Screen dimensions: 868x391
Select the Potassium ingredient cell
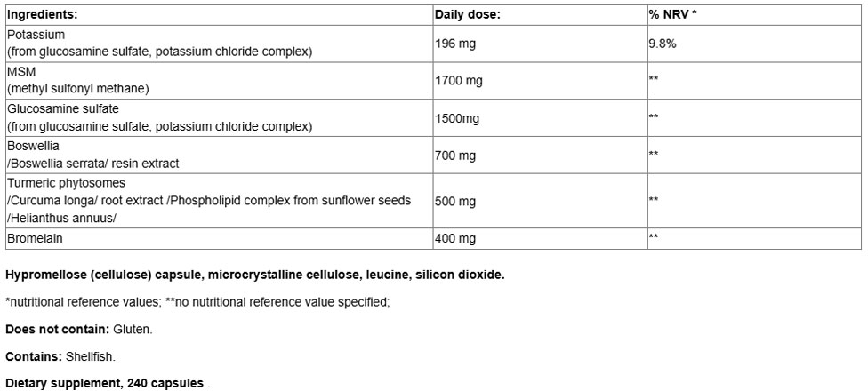pyautogui.click(x=159, y=43)
